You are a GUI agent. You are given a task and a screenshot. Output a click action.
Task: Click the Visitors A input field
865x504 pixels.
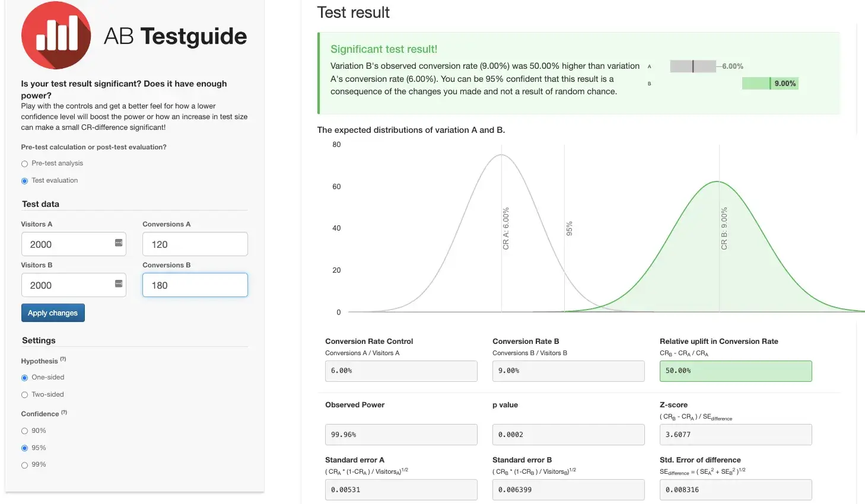pos(68,244)
